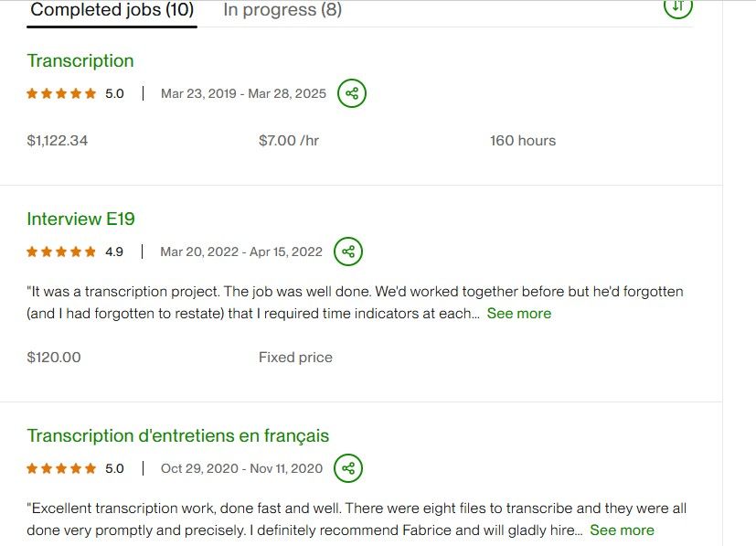Click the five-star rating on Transcription job
This screenshot has height=546, width=756.
tap(61, 93)
